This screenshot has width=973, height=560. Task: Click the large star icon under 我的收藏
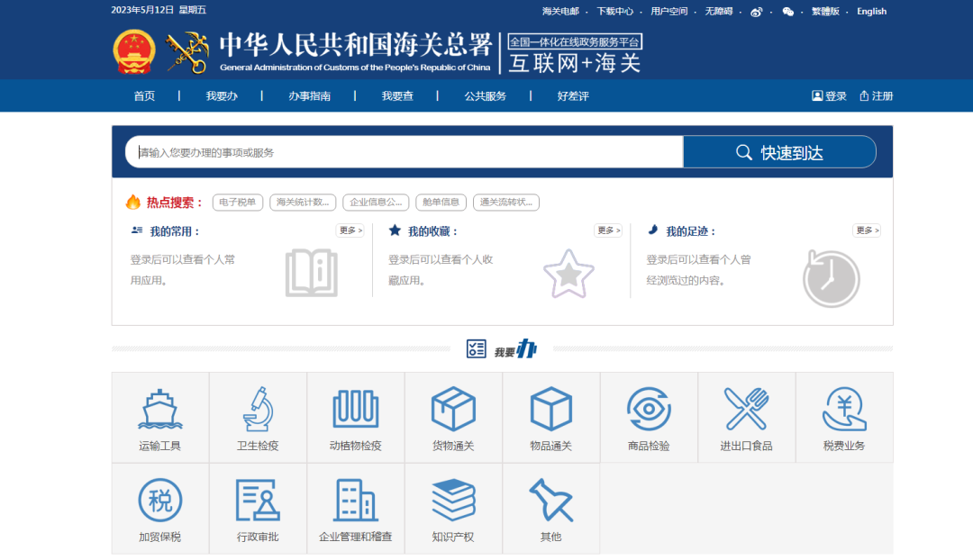click(x=568, y=274)
